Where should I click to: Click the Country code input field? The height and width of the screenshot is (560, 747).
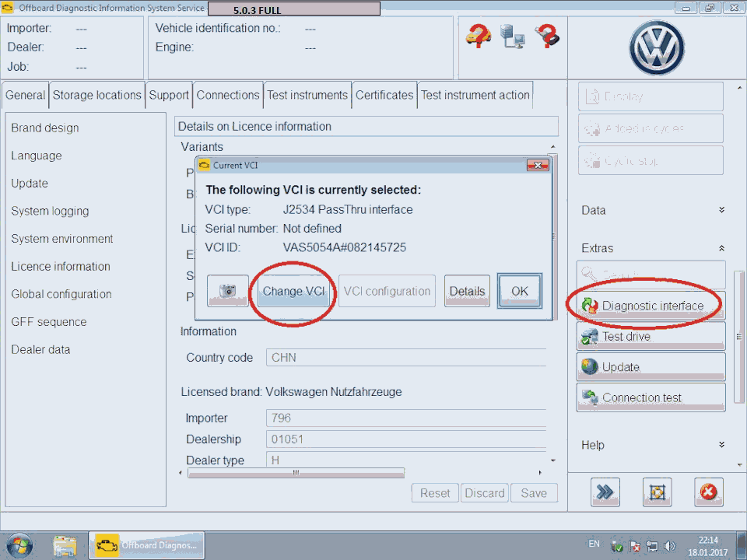(x=405, y=358)
